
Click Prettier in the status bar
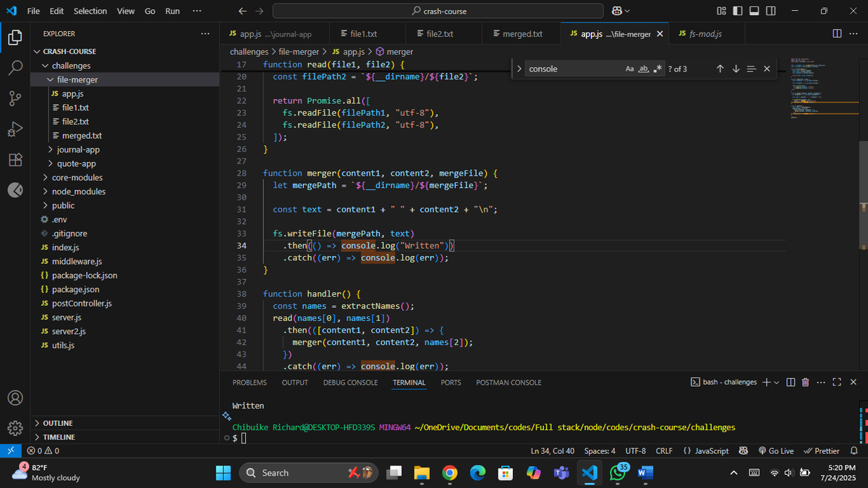pos(822,450)
